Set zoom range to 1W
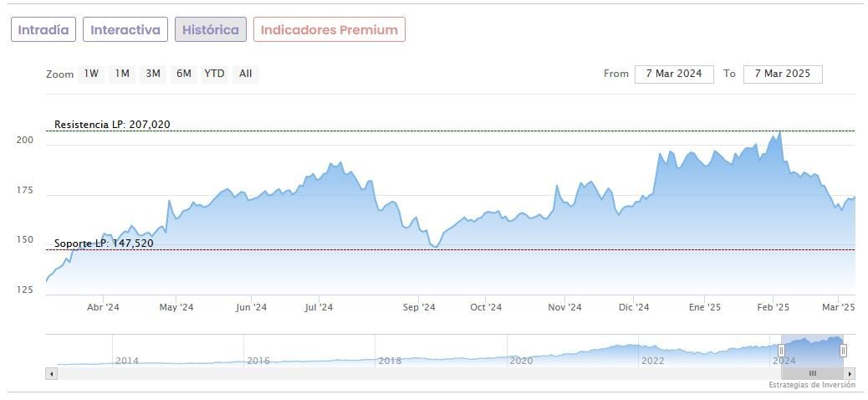Viewport: 868px width, 400px height. pyautogui.click(x=91, y=74)
